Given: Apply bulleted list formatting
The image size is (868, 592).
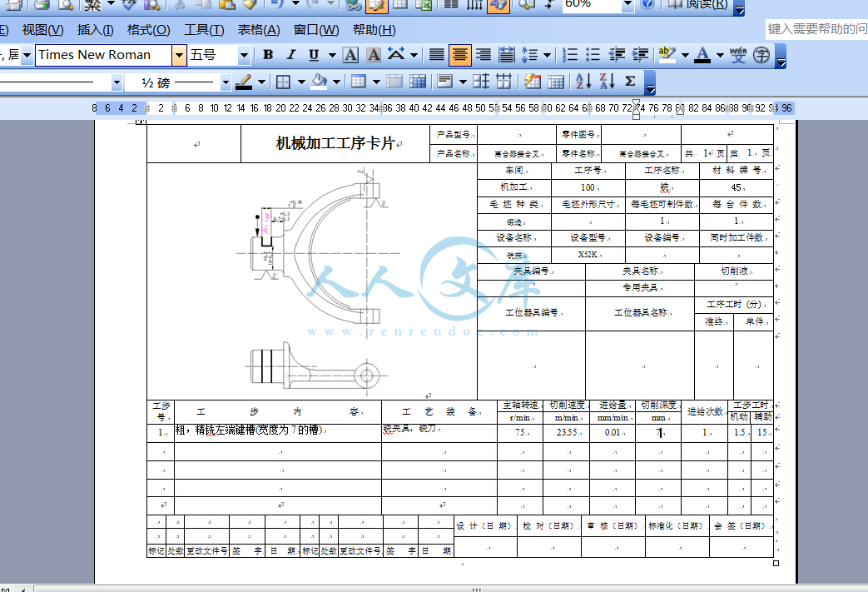Looking at the screenshot, I should click(x=593, y=55).
